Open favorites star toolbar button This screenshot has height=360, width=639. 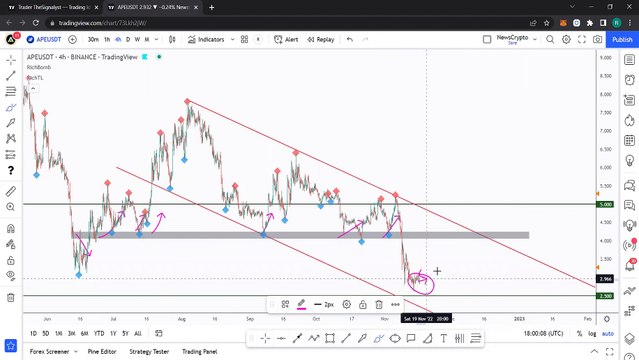[x=11, y=346]
